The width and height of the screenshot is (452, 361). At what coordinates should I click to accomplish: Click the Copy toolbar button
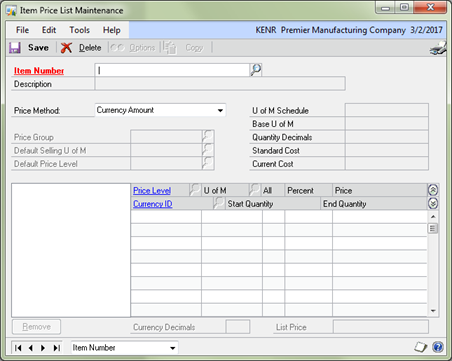[184, 48]
